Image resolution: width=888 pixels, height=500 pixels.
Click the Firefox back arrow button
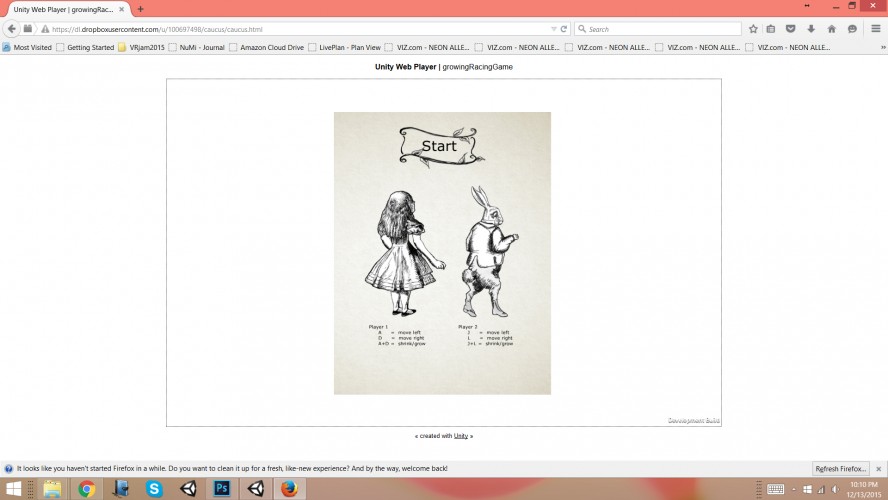11,29
